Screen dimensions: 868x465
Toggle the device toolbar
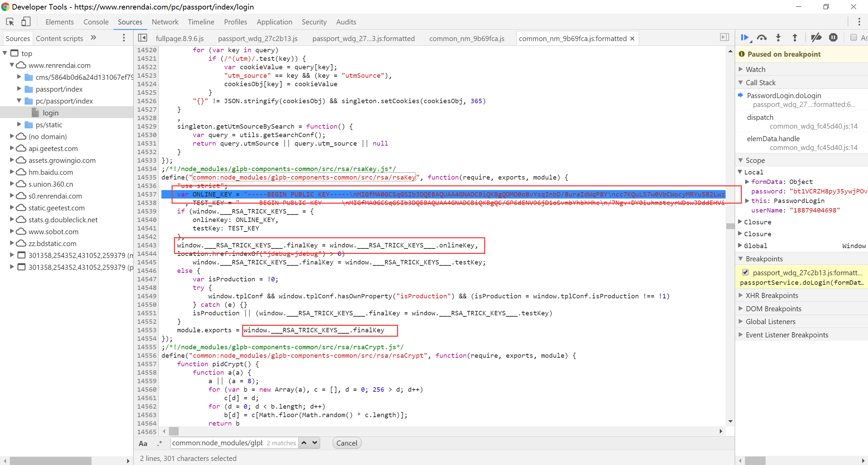tap(26, 22)
